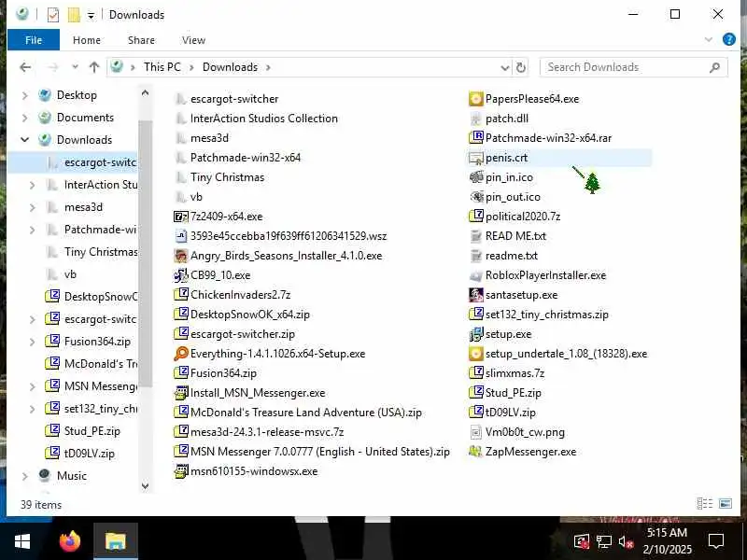Click the network tray icon
The image size is (747, 560).
click(603, 541)
